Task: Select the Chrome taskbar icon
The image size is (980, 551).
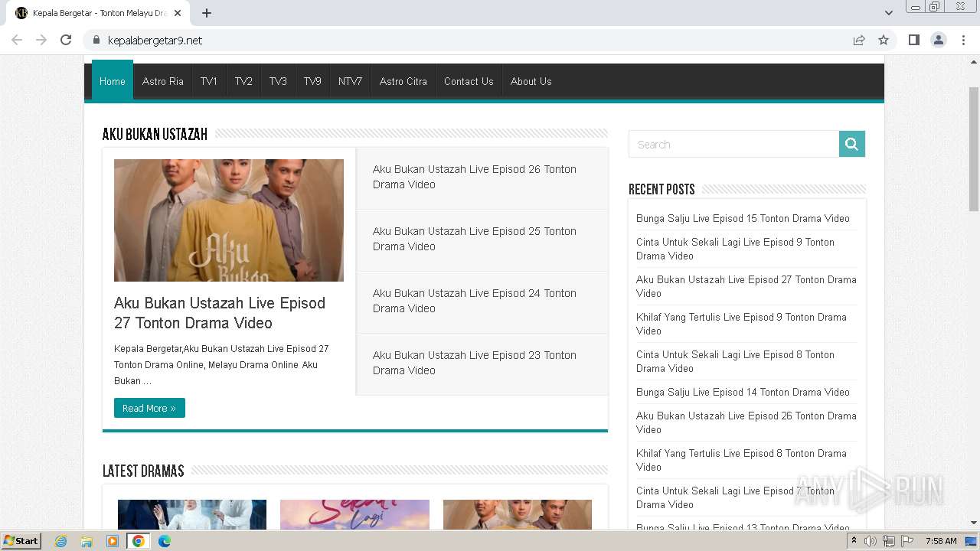Action: (139, 541)
